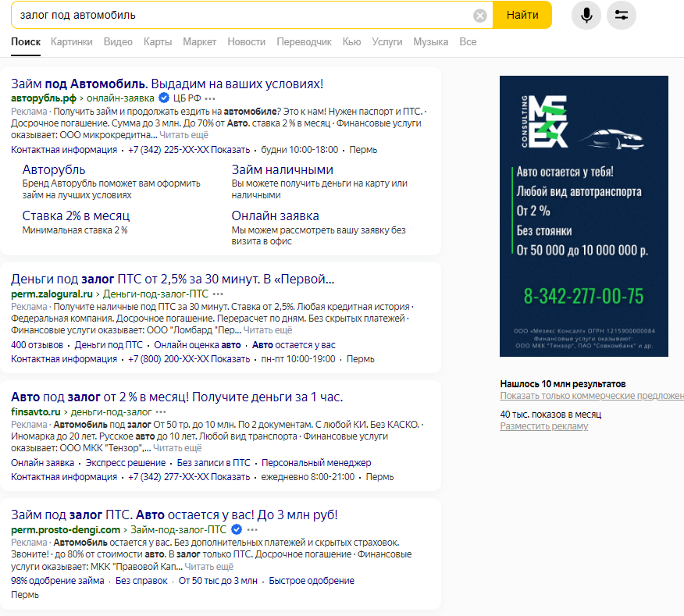Clear the search query with the X icon
The height and width of the screenshot is (616, 684).
click(x=480, y=16)
